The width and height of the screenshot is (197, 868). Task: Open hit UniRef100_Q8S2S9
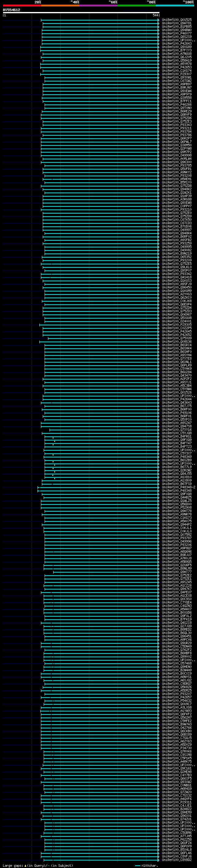(x=177, y=37)
